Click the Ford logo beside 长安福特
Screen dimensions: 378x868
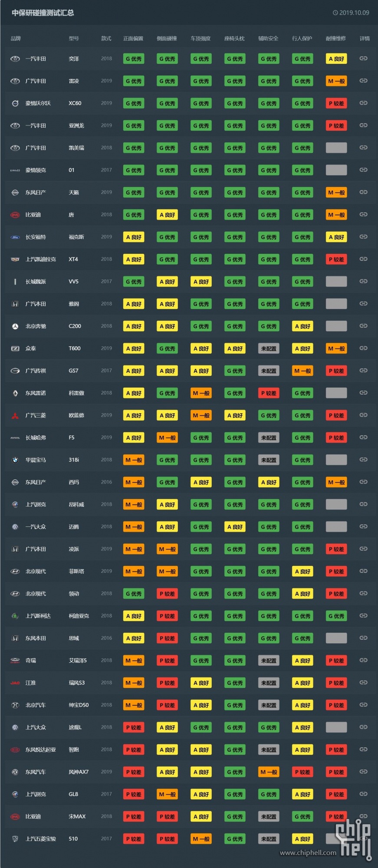tap(15, 237)
